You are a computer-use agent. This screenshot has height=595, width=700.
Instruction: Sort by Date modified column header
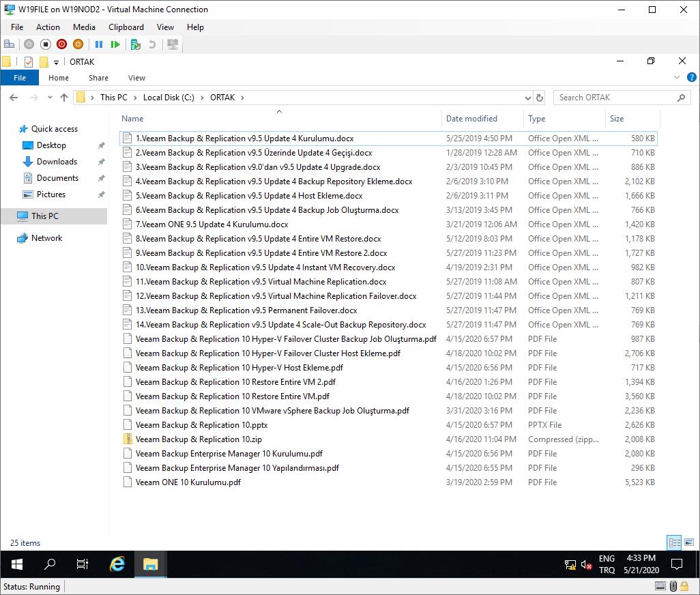coord(471,119)
